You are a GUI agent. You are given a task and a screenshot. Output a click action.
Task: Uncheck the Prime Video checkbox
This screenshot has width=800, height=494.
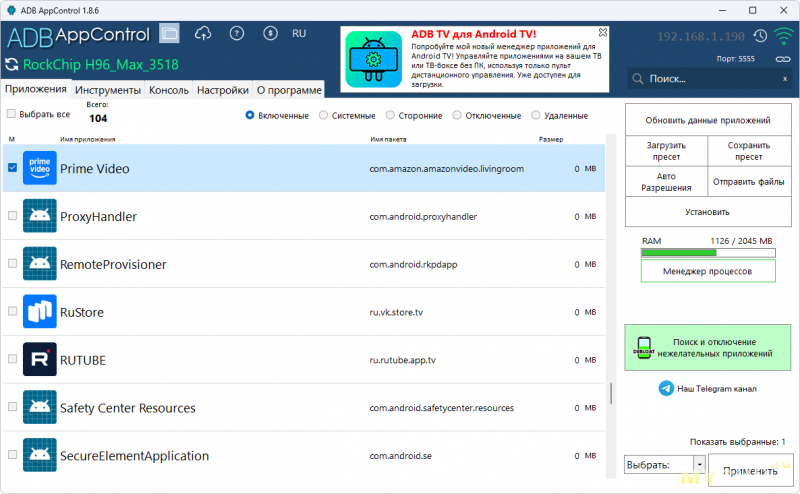[x=13, y=168]
